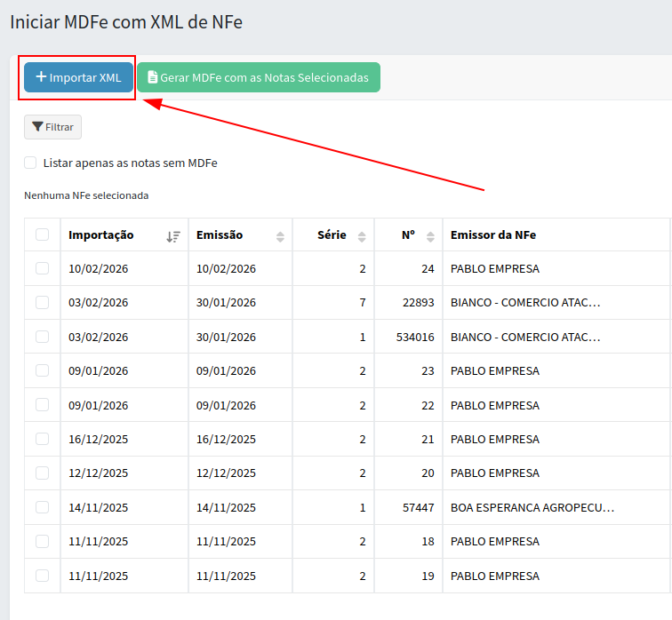Sort by Emissão using its sort arrows
This screenshot has height=620, width=672.
281,235
